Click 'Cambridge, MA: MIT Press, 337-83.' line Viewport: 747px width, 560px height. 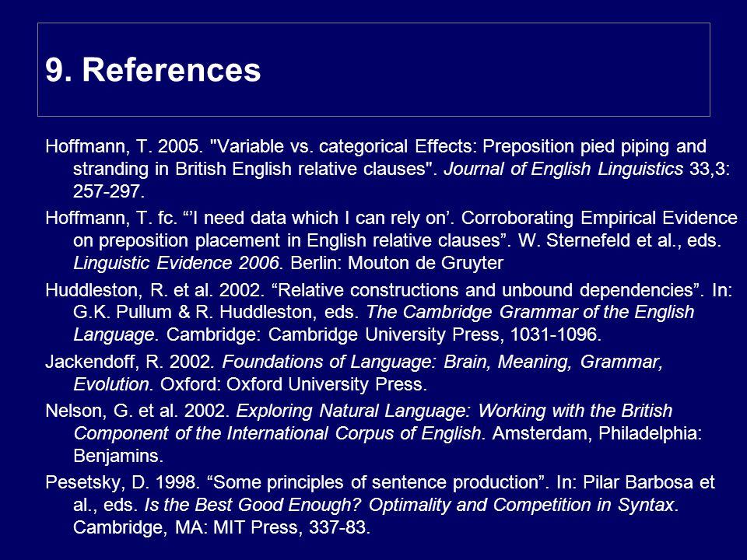click(x=222, y=527)
